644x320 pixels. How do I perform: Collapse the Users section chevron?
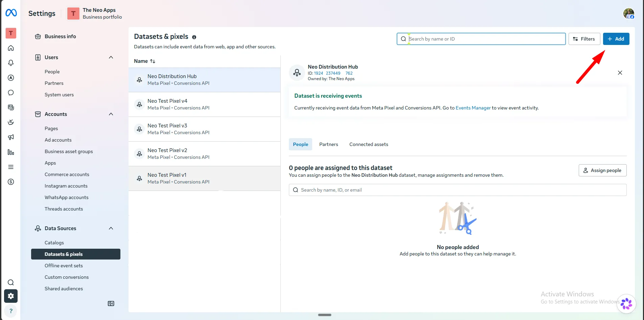(x=111, y=57)
